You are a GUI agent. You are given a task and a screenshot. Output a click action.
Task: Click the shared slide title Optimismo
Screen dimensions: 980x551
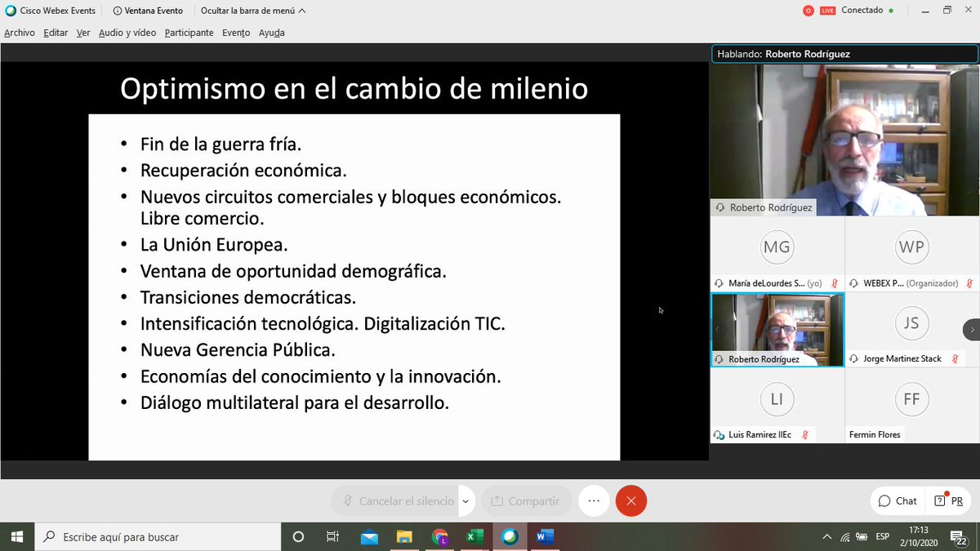pos(354,88)
